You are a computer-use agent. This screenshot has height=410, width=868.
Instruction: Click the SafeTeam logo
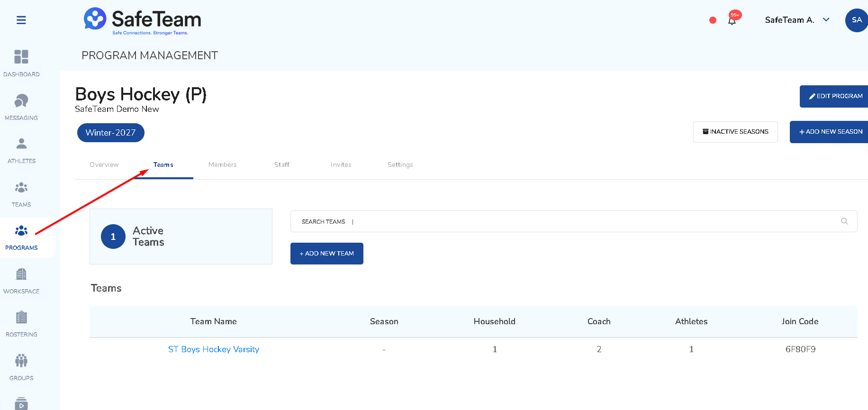(x=142, y=21)
